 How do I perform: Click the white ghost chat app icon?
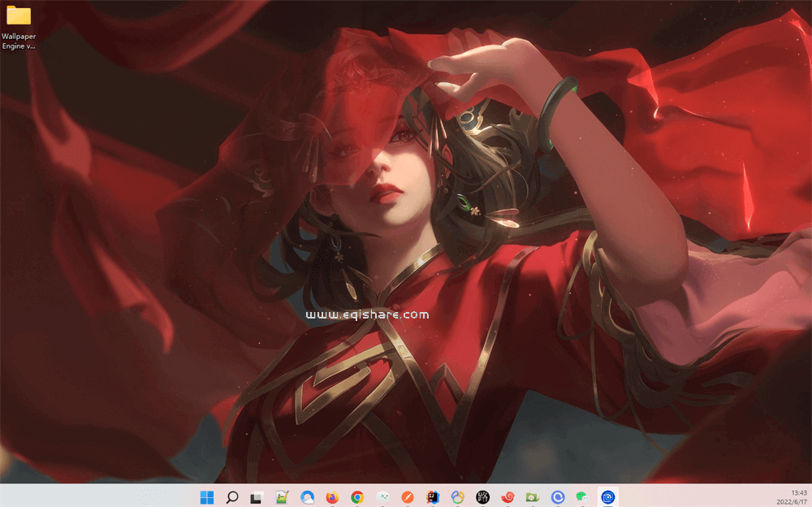[x=382, y=496]
